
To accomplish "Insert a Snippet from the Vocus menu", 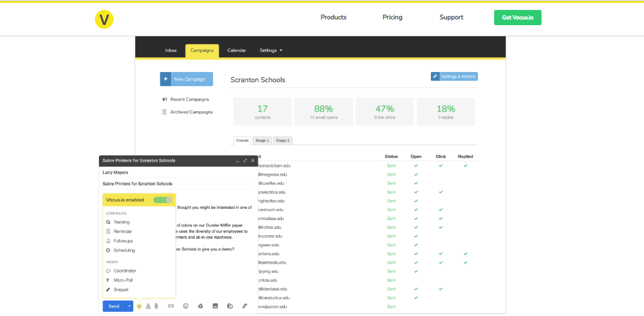I will tap(121, 290).
